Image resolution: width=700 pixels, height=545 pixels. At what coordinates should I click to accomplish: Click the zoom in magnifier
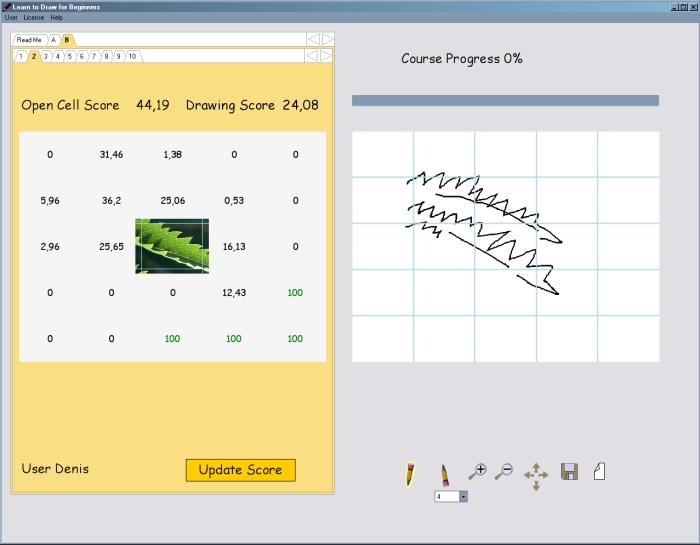pos(477,470)
